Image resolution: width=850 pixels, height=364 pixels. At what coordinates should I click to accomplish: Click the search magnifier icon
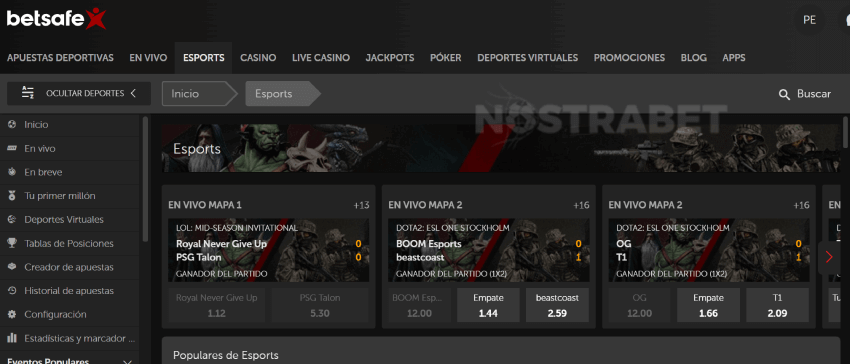[784, 94]
